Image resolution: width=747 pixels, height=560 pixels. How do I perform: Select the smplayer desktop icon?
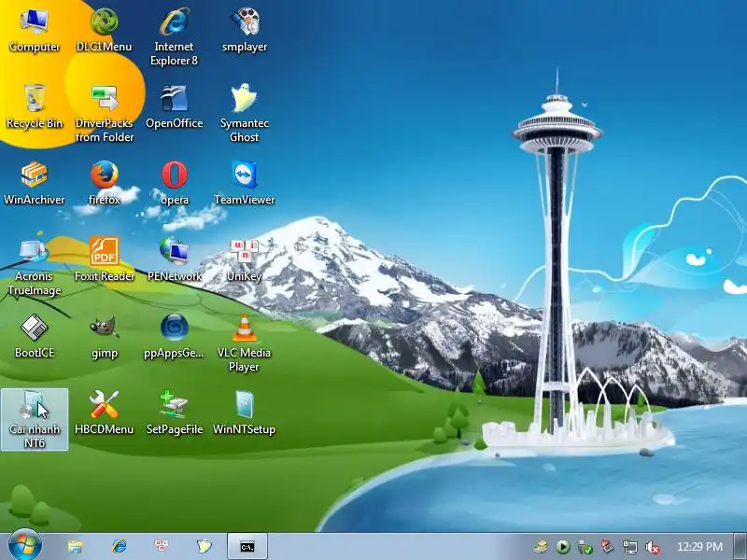point(245,30)
